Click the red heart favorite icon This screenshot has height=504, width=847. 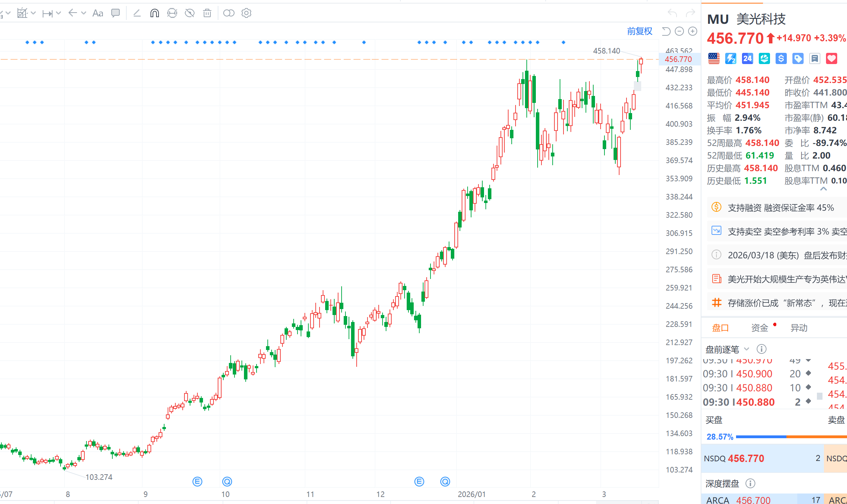click(832, 58)
